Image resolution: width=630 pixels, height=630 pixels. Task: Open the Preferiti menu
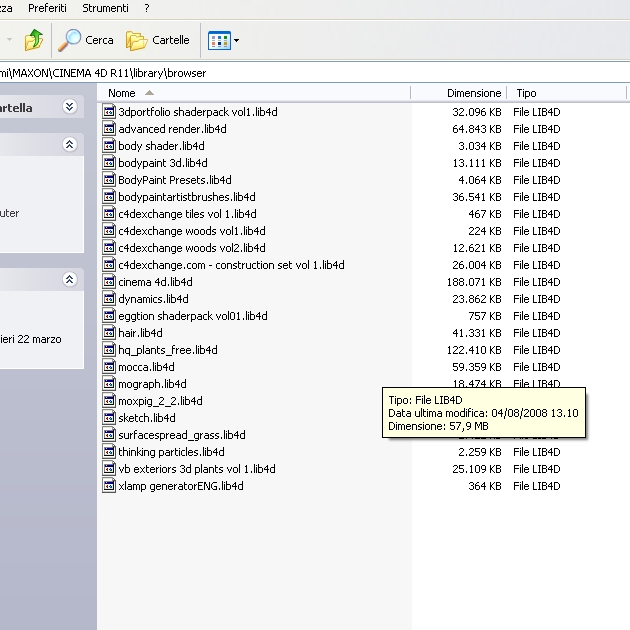tap(47, 8)
